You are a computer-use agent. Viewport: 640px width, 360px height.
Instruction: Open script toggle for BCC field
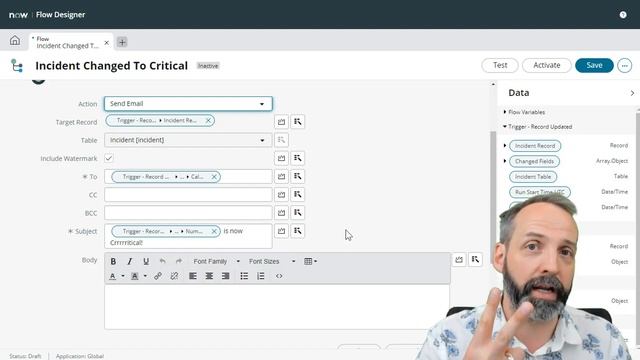(x=281, y=213)
